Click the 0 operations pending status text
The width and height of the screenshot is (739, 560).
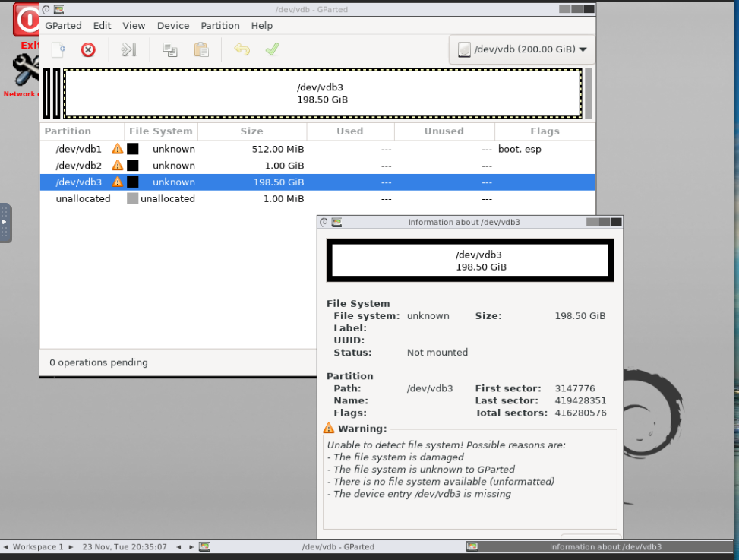tap(99, 362)
